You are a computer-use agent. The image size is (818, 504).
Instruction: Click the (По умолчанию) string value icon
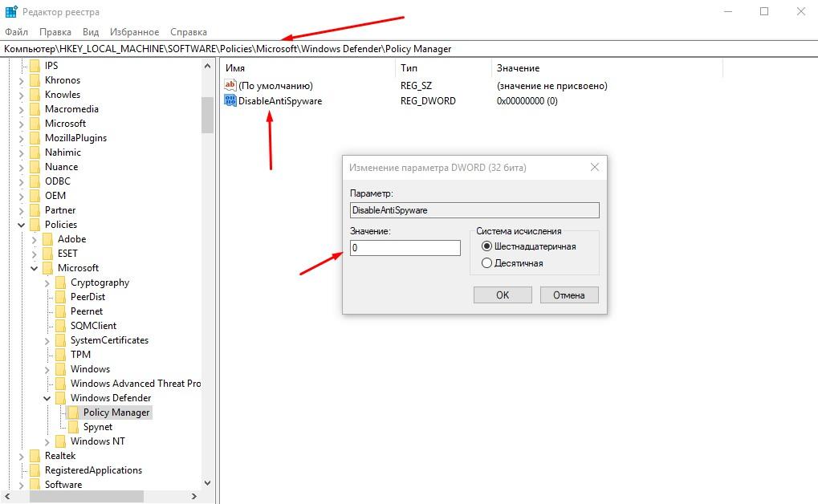[x=230, y=85]
